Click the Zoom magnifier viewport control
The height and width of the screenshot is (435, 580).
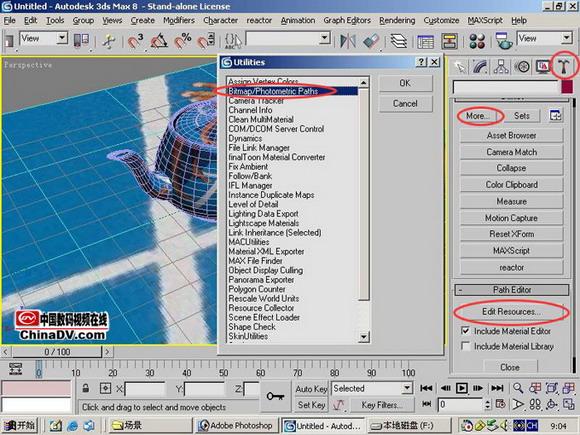[518, 388]
